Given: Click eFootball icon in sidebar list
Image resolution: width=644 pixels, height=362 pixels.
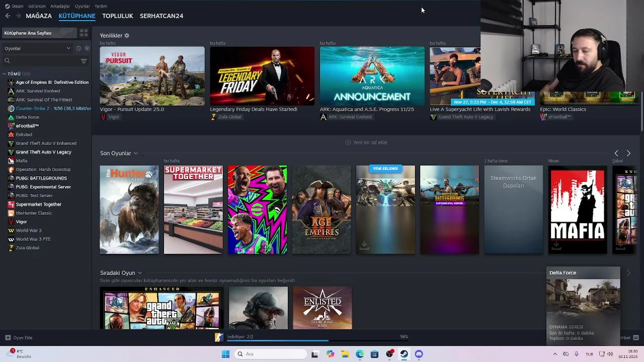Looking at the screenshot, I should 11,126.
